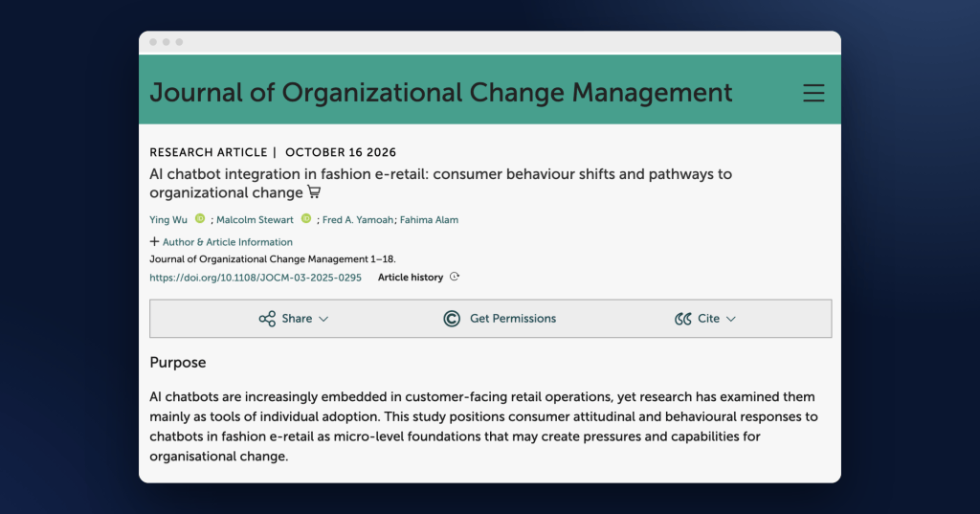Open the Share menu

coord(293,319)
